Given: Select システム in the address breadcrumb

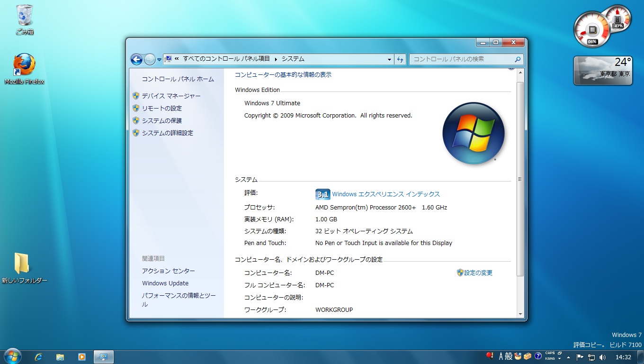Looking at the screenshot, I should point(293,59).
